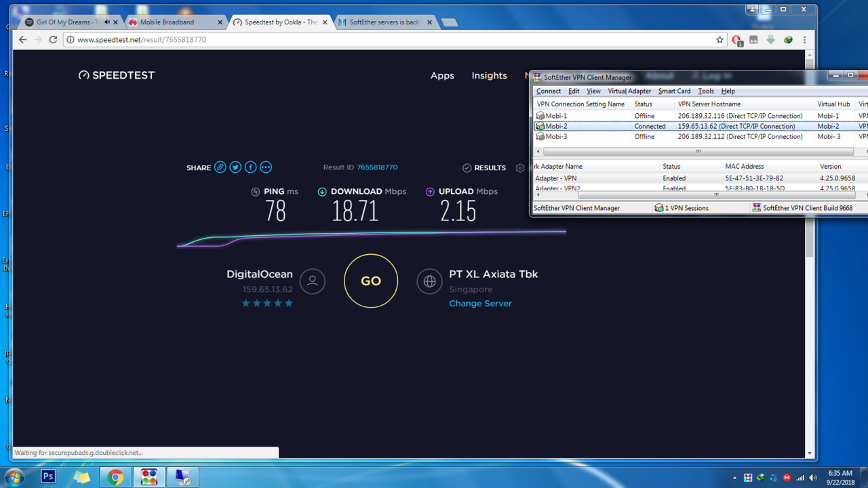Click the globe server icon
This screenshot has height=488, width=868.
click(429, 281)
